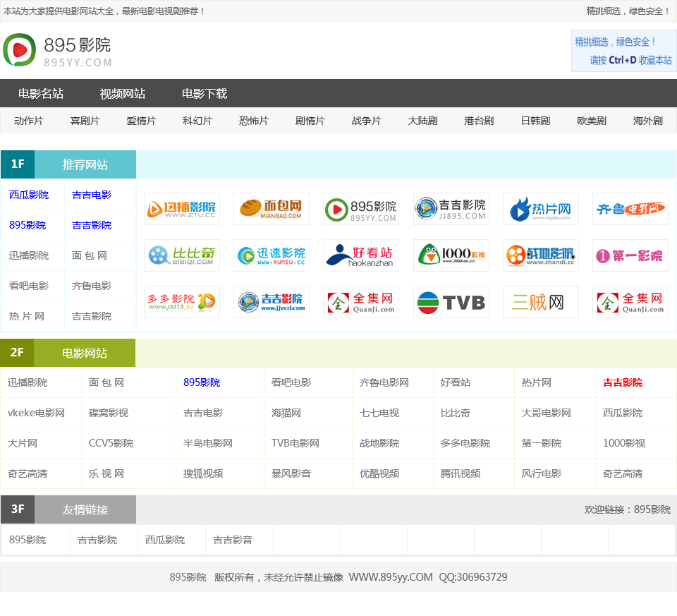
Task: Select the 电影下载 main nav item
Action: tap(205, 94)
